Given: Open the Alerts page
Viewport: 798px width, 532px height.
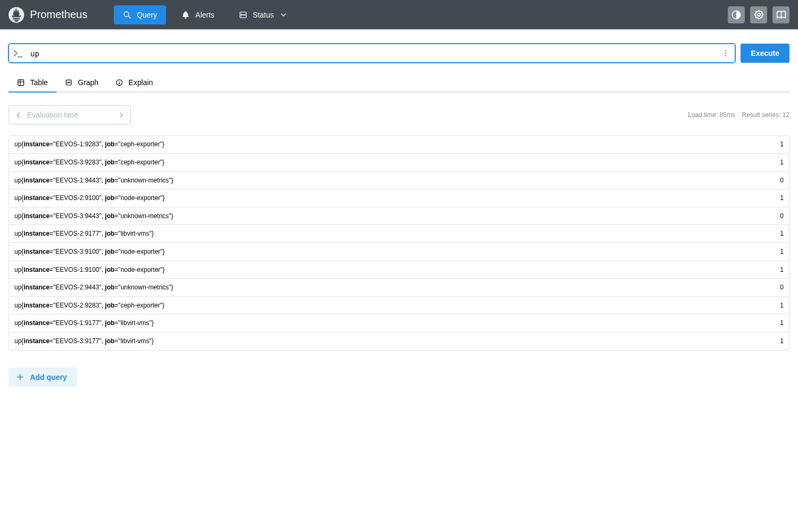Looking at the screenshot, I should (x=198, y=15).
